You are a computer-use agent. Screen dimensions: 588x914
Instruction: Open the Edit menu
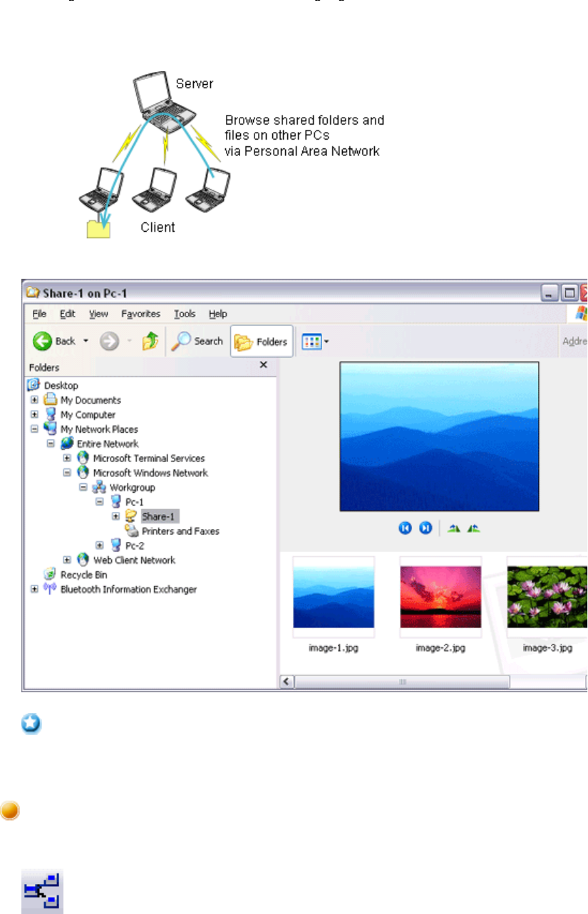tap(67, 314)
